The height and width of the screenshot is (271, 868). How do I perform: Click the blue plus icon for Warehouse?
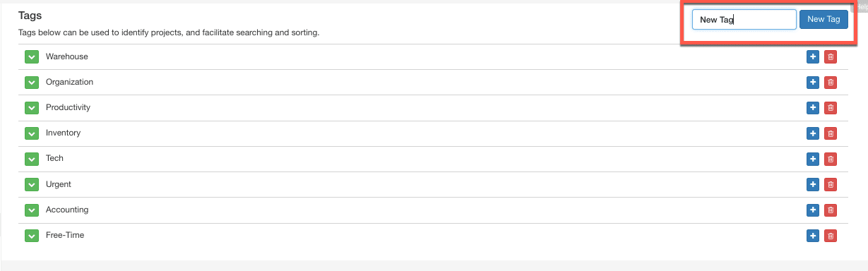[x=813, y=57]
